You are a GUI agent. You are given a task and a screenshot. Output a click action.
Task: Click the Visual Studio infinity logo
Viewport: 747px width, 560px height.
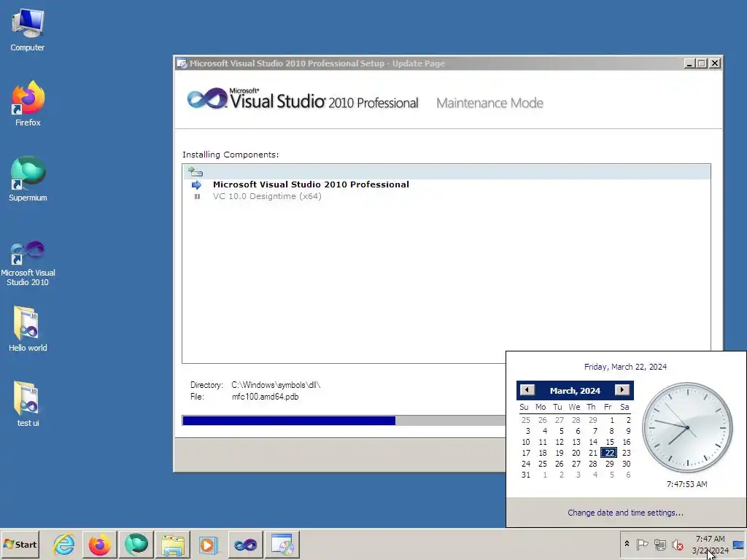click(207, 98)
